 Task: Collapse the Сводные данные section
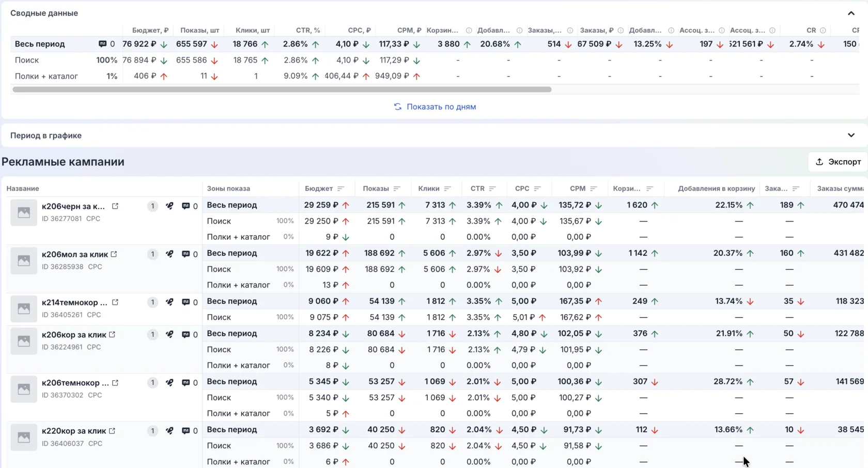click(851, 13)
